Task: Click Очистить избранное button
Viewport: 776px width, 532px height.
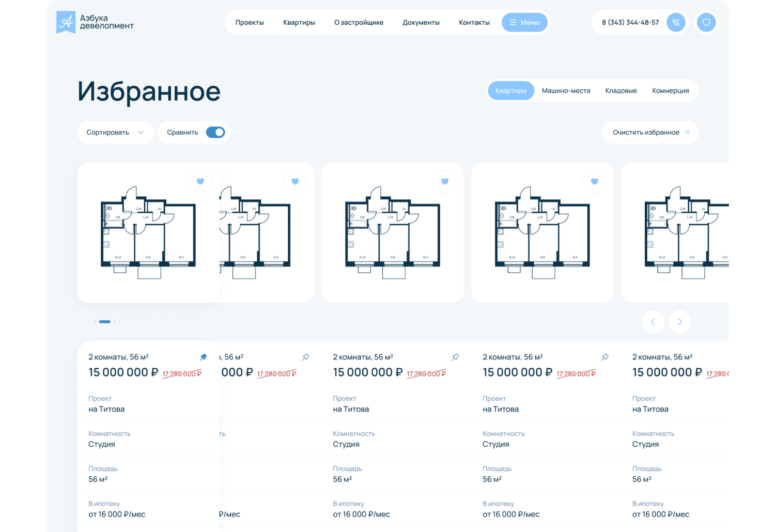Action: pos(650,132)
